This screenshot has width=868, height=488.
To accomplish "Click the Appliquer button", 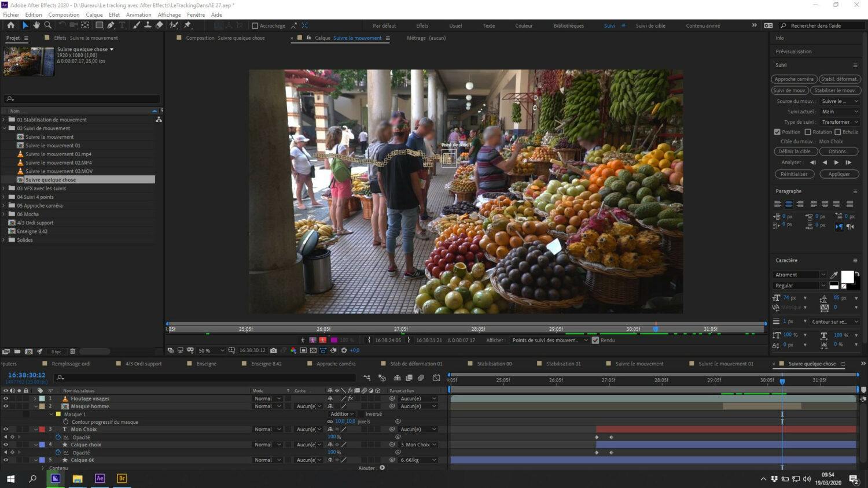I will tap(839, 174).
